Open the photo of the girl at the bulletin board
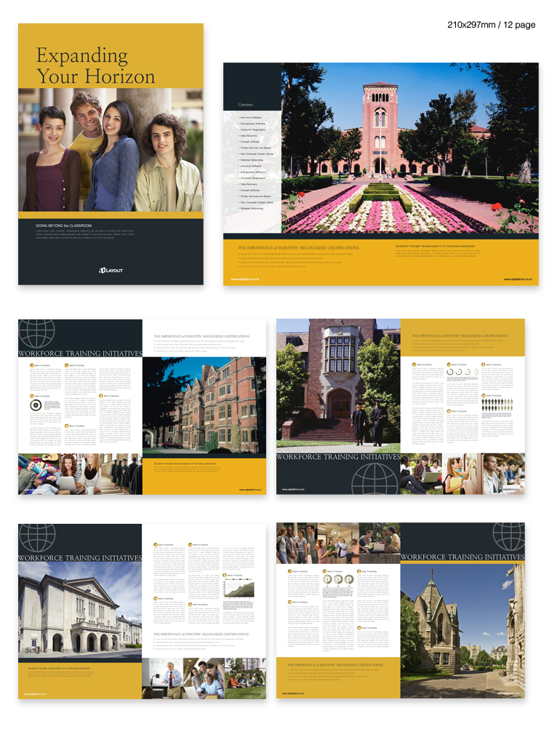Screen dimensions: 560x745 [463, 474]
